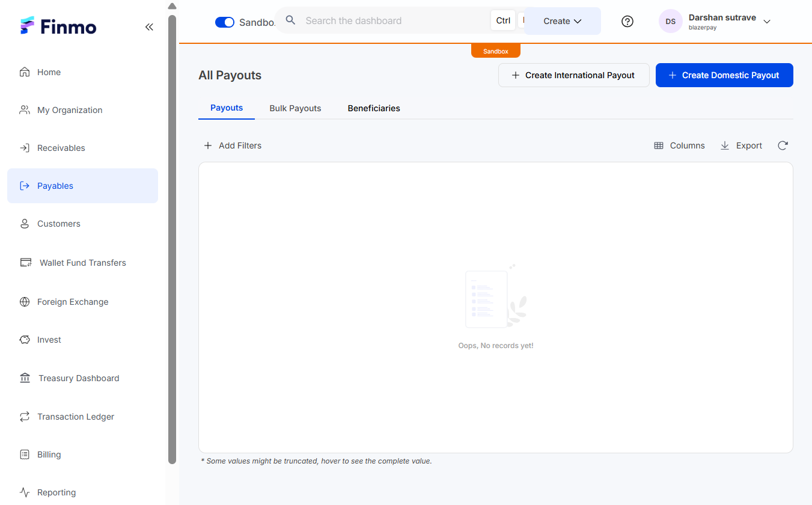Image resolution: width=812 pixels, height=505 pixels.
Task: Click the Customers person icon
Action: (x=25, y=224)
